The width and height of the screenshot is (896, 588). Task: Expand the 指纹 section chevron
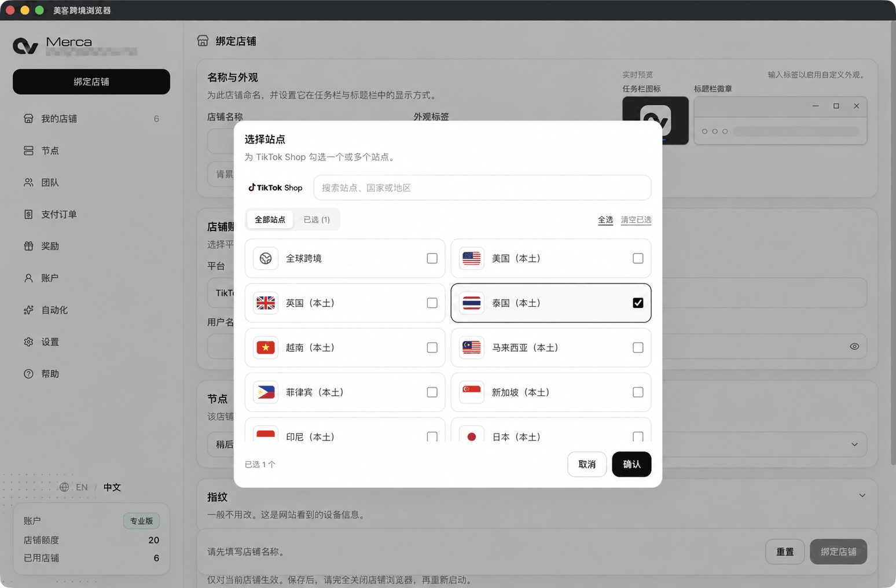pos(862,495)
